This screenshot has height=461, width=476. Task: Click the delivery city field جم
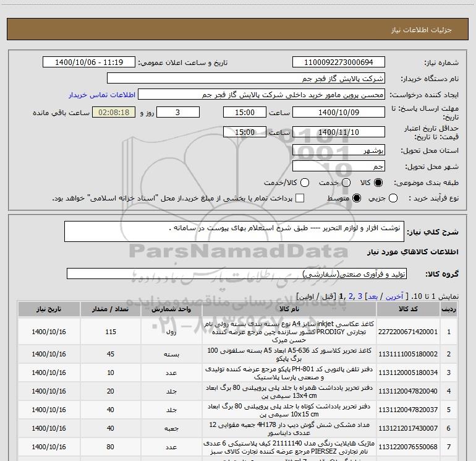339,166
